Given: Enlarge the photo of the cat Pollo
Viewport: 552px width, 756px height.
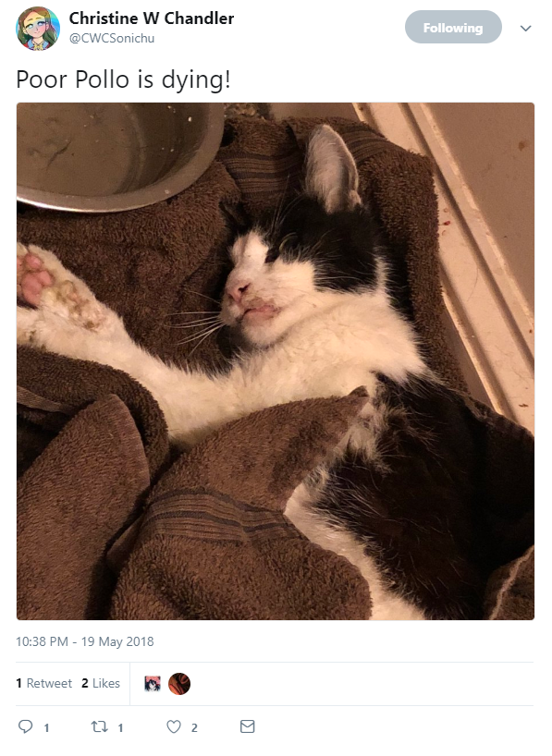Looking at the screenshot, I should 276,361.
